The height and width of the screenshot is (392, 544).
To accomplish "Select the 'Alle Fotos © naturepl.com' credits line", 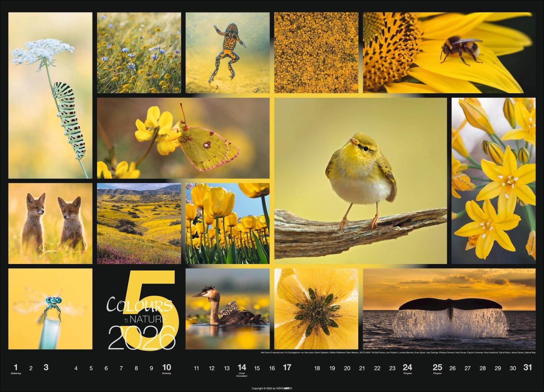I will click(x=398, y=352).
